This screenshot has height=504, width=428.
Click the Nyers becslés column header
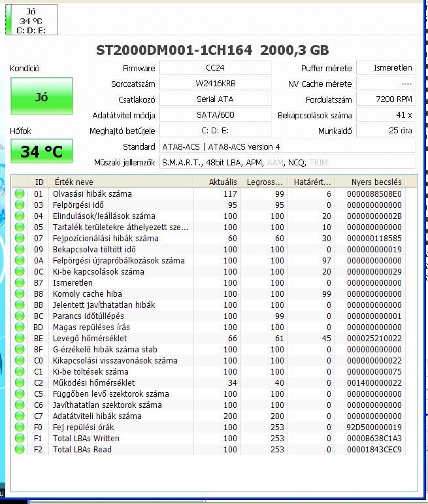tap(370, 182)
